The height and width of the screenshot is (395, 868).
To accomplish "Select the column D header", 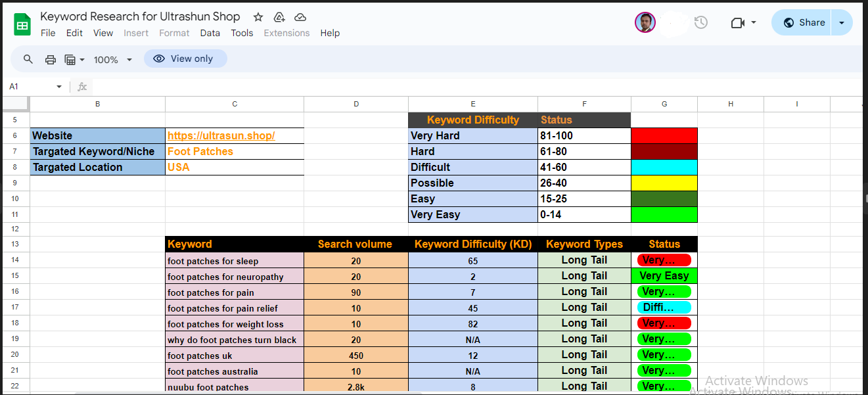I will [x=356, y=104].
